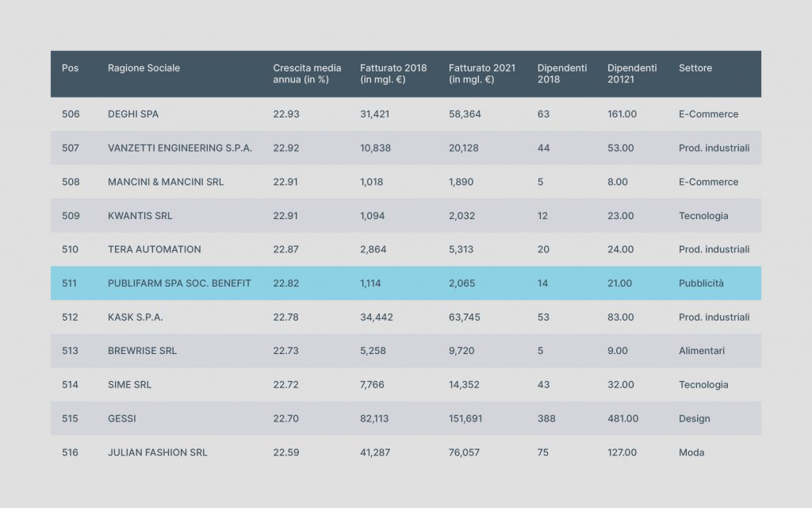The height and width of the screenshot is (508, 812).
Task: Click the Fatturato 2021 column header
Action: coord(481,74)
